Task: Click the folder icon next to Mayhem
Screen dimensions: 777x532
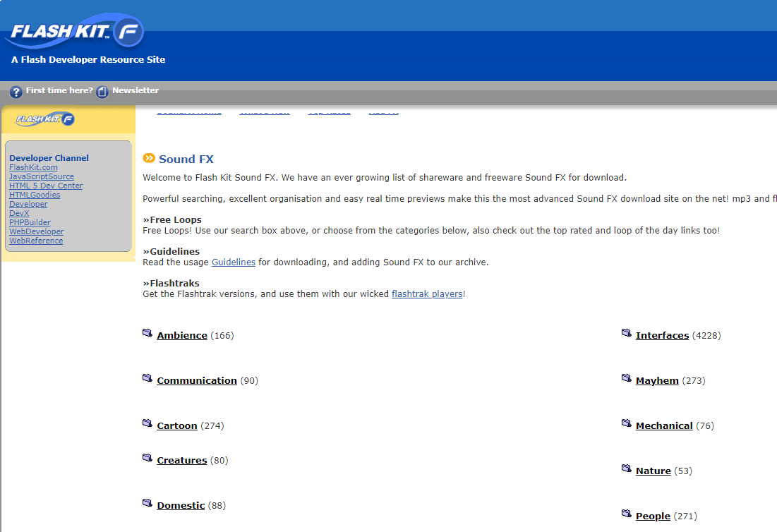Action: [627, 377]
